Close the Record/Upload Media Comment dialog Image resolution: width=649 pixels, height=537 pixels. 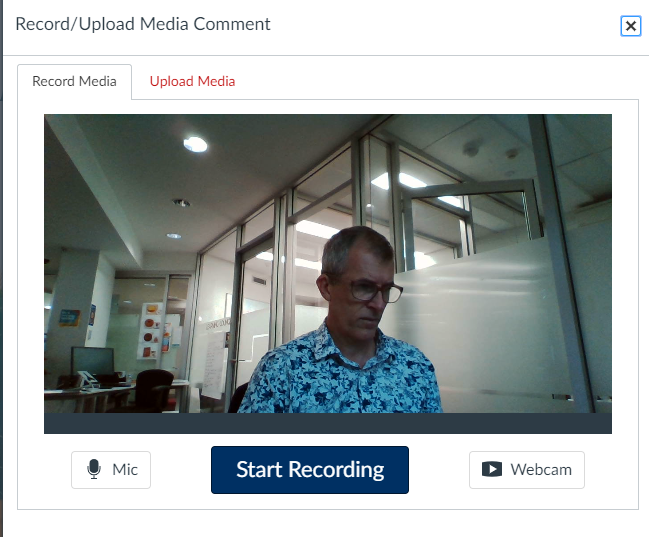pyautogui.click(x=630, y=27)
